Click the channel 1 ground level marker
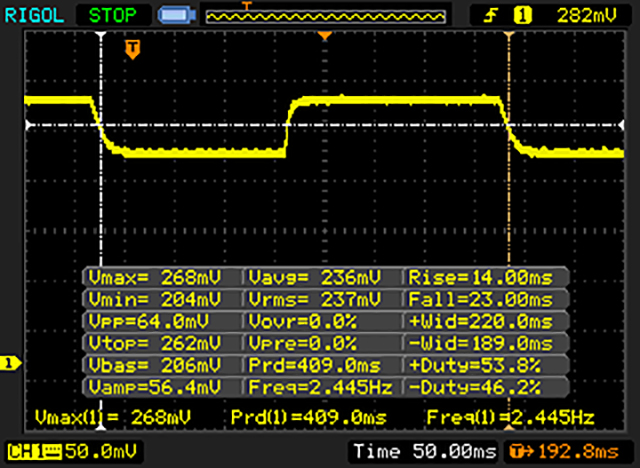This screenshot has height=468, width=640. click(x=10, y=363)
